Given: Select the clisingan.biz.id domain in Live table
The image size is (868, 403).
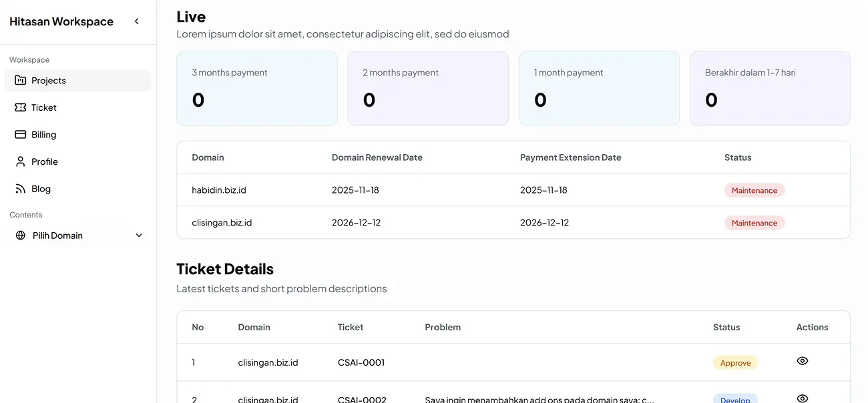Looking at the screenshot, I should tap(222, 223).
